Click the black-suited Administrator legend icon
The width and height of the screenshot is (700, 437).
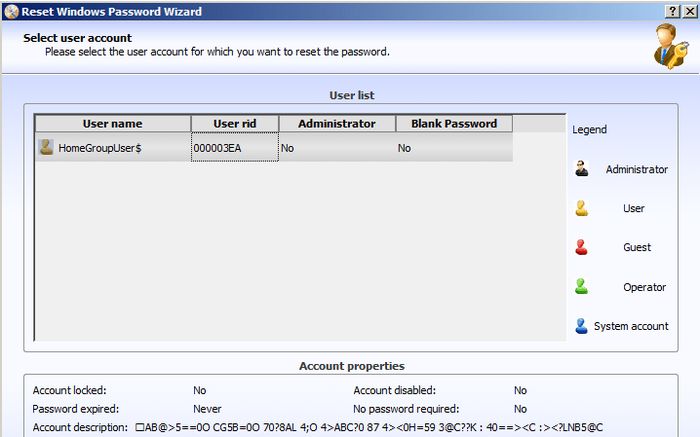582,169
